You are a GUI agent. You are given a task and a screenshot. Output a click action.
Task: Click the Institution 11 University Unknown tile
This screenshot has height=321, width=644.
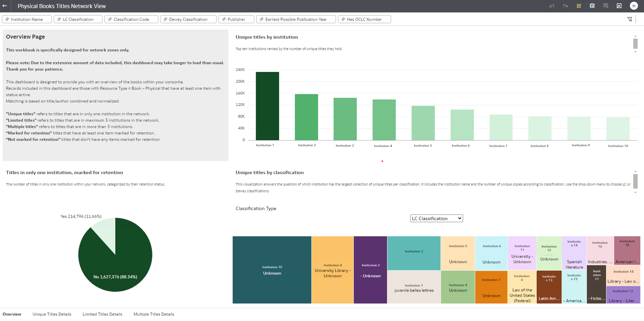pyautogui.click(x=522, y=253)
